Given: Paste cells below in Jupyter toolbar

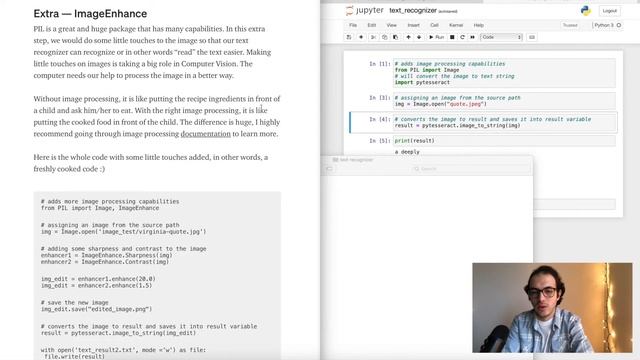Looking at the screenshot, I should pyautogui.click(x=395, y=37).
